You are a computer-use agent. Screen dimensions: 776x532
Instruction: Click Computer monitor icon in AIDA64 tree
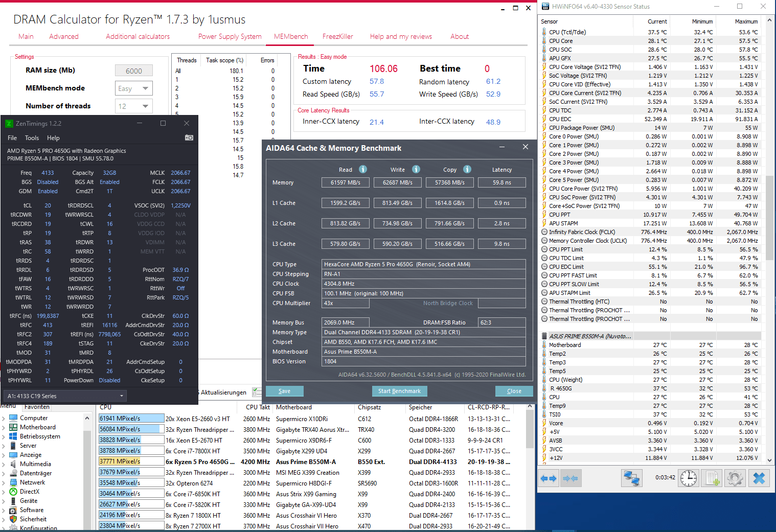[x=13, y=418]
